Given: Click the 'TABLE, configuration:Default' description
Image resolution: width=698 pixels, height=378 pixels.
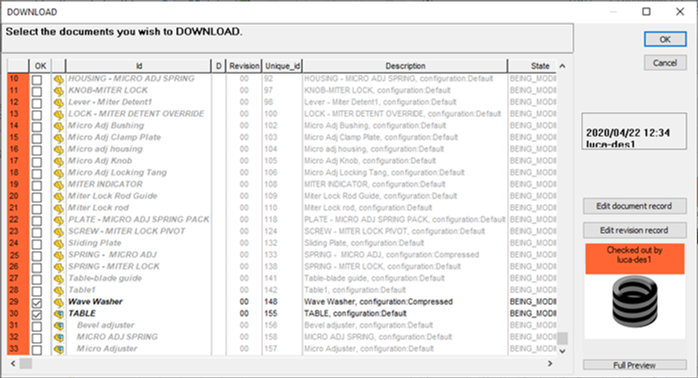Looking at the screenshot, I should click(x=355, y=313).
